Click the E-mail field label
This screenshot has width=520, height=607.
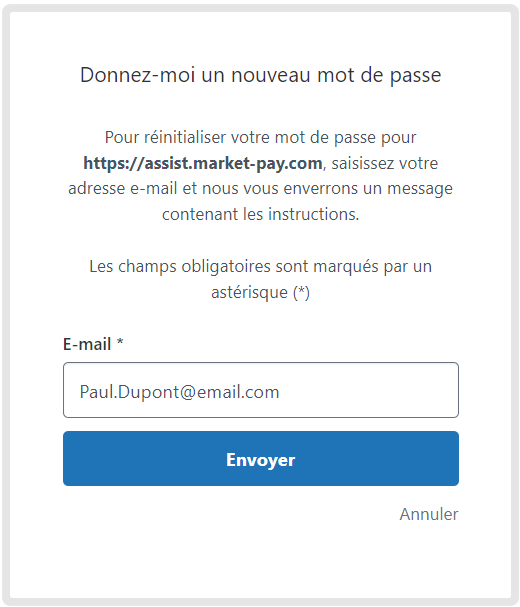coord(87,344)
